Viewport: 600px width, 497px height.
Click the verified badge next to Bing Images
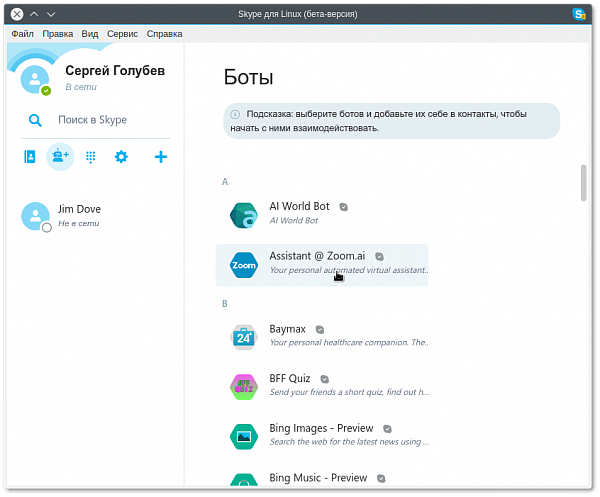(387, 429)
